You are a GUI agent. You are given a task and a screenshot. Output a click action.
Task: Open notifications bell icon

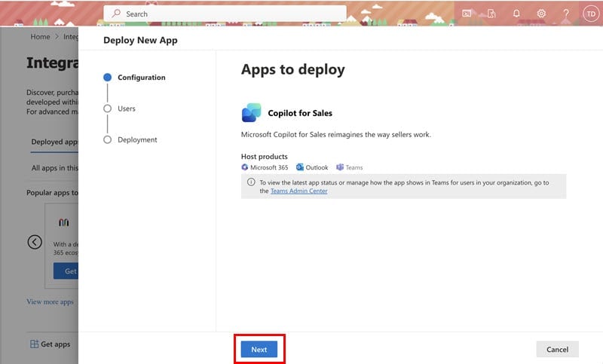(x=516, y=14)
